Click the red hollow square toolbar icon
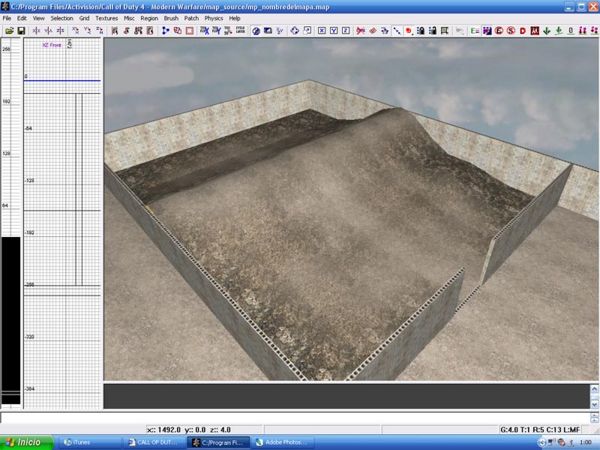Screen dimensions: 600x450 point(189,31)
